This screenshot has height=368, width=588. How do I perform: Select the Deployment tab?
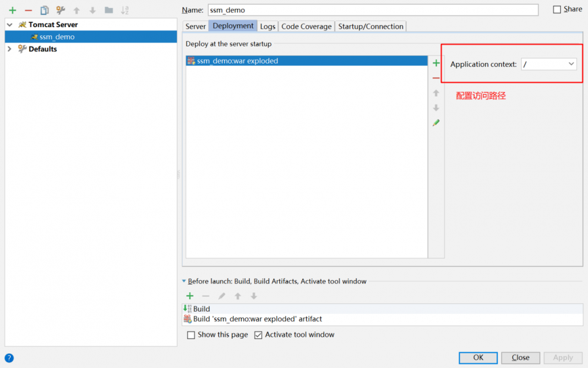click(x=233, y=26)
